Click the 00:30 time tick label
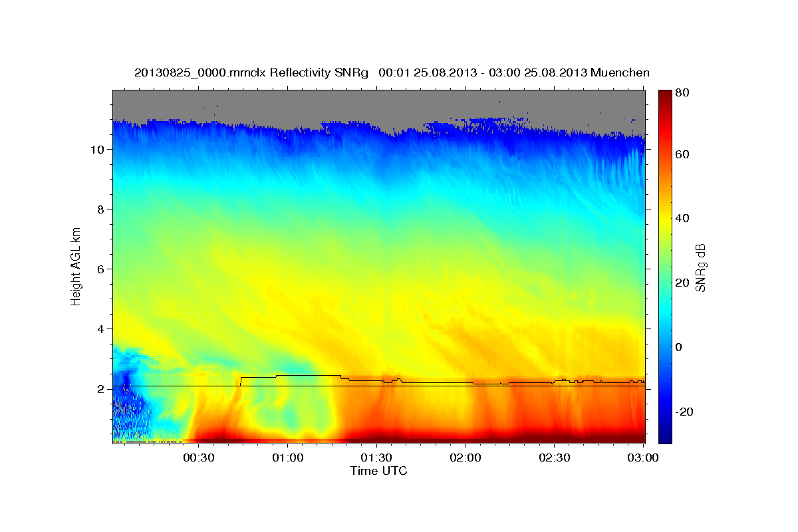This screenshot has width=798, height=532. (199, 458)
